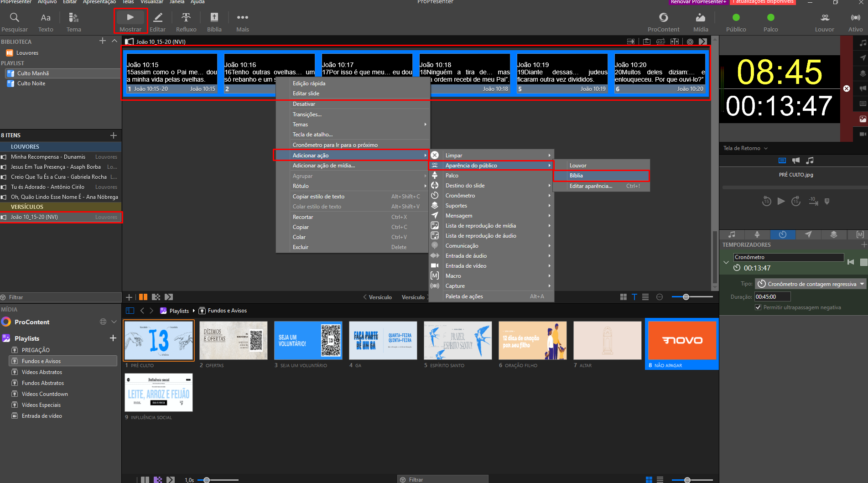Switch the slide view to grid layout
This screenshot has height=483, width=868.
click(x=624, y=297)
